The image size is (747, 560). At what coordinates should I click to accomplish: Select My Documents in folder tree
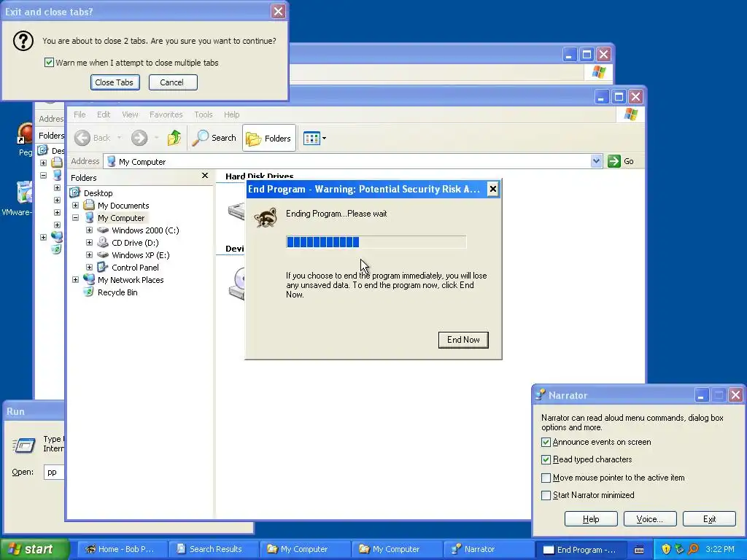(x=123, y=205)
